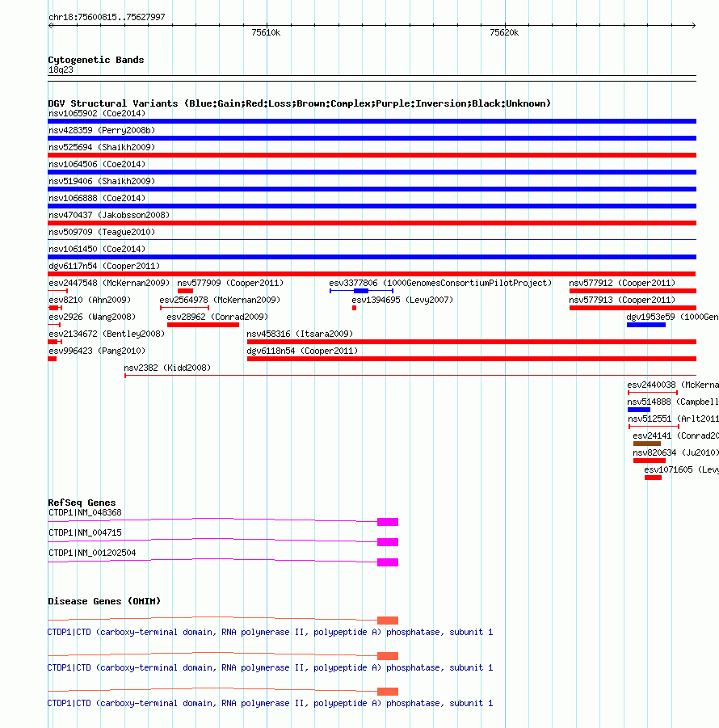This screenshot has width=719, height=728.
Task: Select the esv24141 (Conrad) label
Action: click(x=676, y=436)
